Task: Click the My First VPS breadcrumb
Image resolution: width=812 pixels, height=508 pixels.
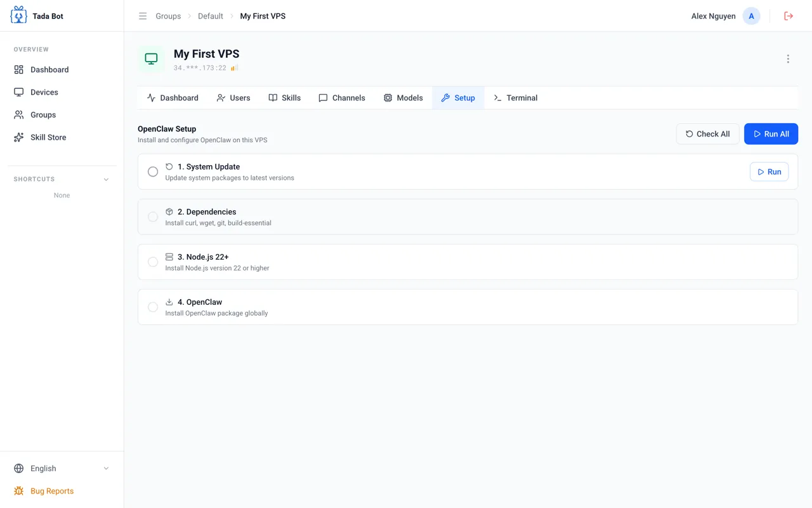Action: (263, 16)
